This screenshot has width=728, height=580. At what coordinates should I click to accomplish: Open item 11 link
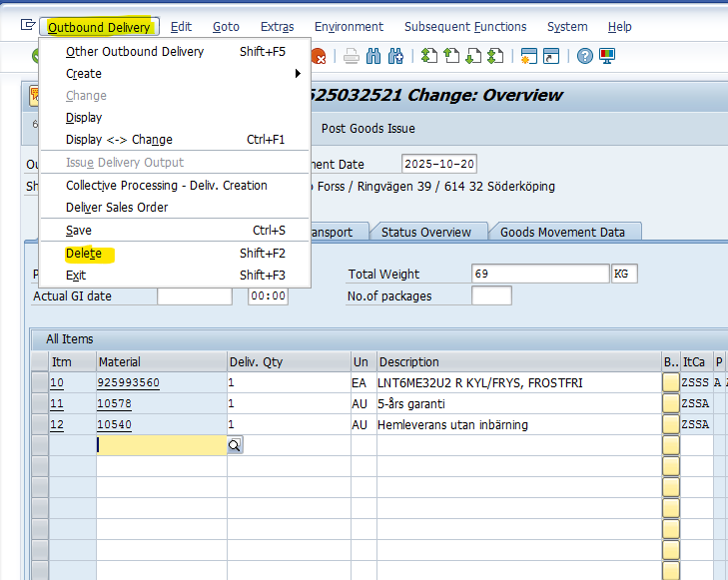[x=57, y=403]
